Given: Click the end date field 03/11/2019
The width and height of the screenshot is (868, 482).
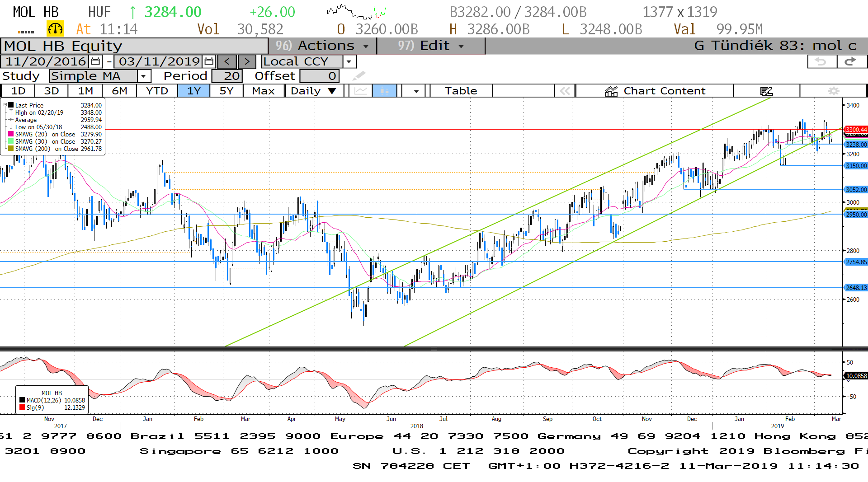Looking at the screenshot, I should pos(159,61).
